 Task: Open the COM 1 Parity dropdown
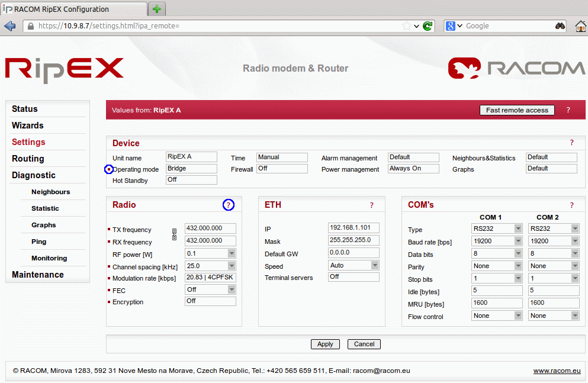(x=518, y=266)
